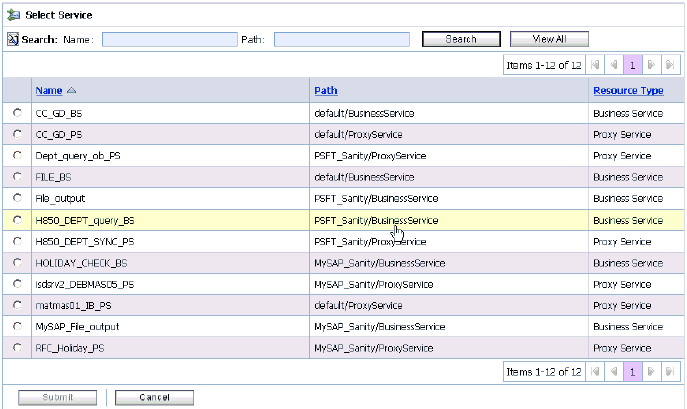Click the ascending sort arrow beside Name
This screenshot has height=409, width=687.
pos(71,90)
